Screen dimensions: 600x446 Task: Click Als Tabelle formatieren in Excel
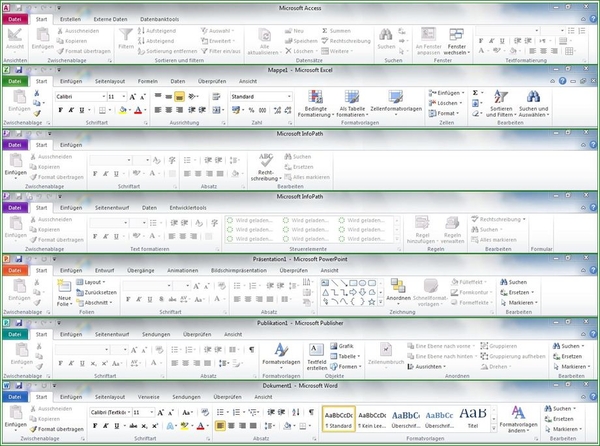(352, 104)
